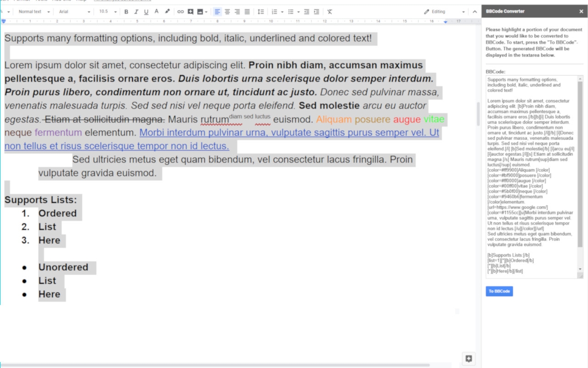This screenshot has width=588, height=368.
Task: Toggle underline formatting in the toolbar
Action: [x=147, y=11]
